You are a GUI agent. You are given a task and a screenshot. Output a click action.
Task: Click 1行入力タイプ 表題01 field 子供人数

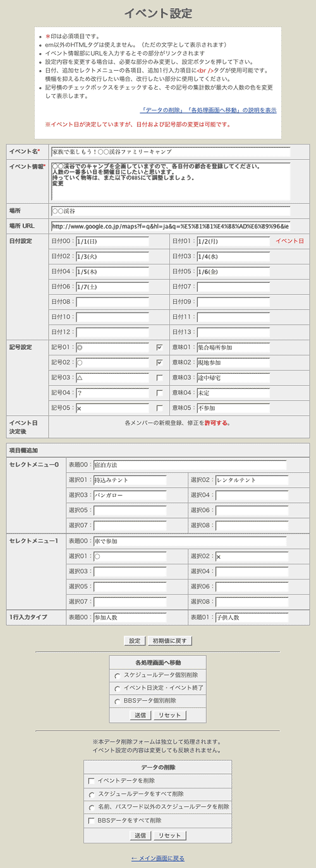click(x=252, y=617)
